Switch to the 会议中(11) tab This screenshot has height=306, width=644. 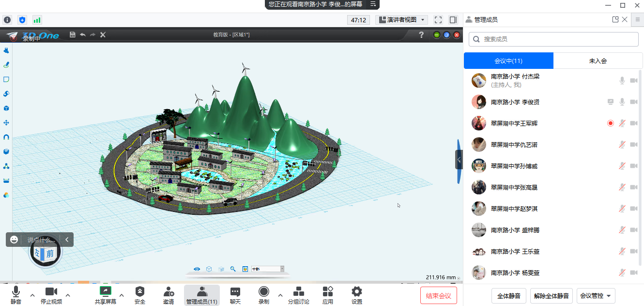click(x=508, y=61)
